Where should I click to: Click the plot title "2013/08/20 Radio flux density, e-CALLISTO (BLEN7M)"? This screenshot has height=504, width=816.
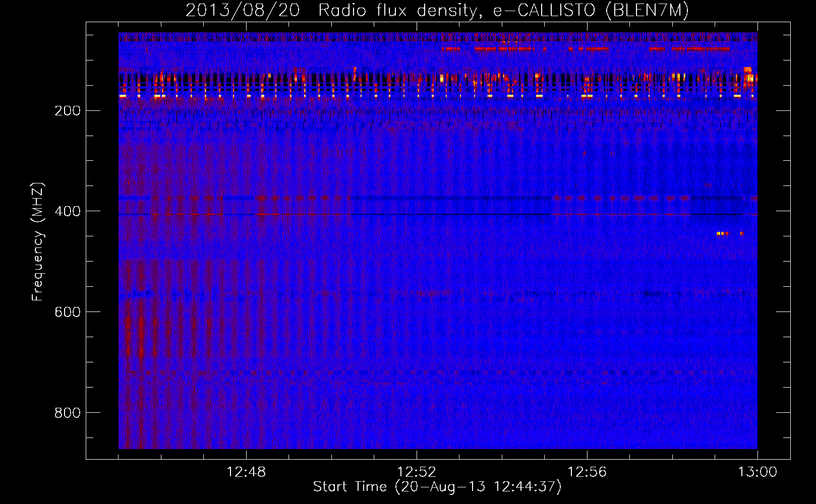[x=437, y=10]
